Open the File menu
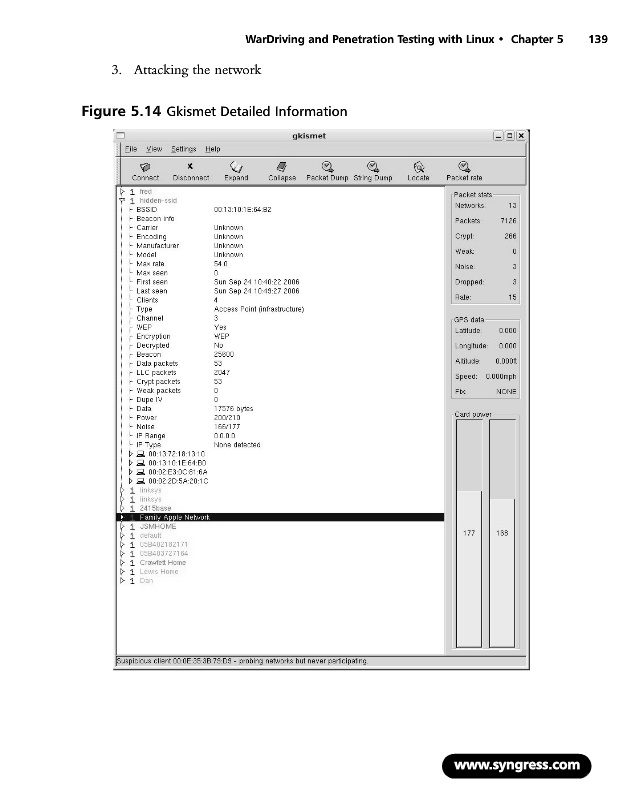The width and height of the screenshot is (620, 800). click(x=130, y=148)
